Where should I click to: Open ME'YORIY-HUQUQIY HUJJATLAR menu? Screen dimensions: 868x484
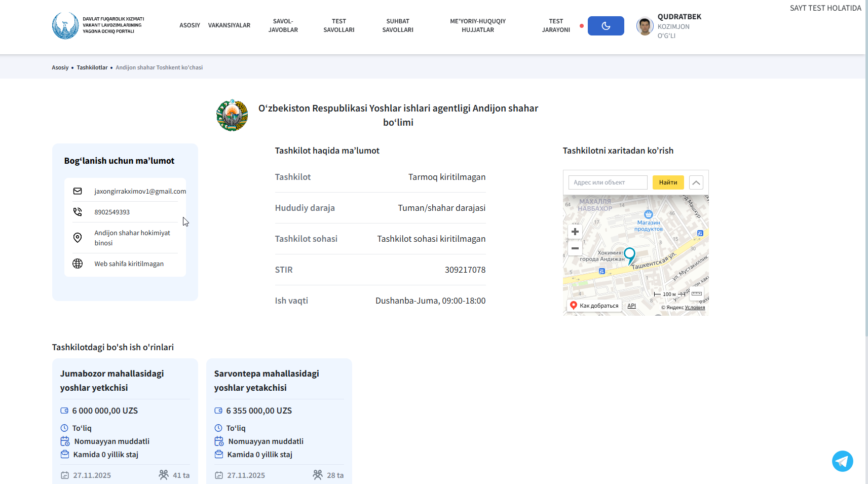[x=478, y=25]
